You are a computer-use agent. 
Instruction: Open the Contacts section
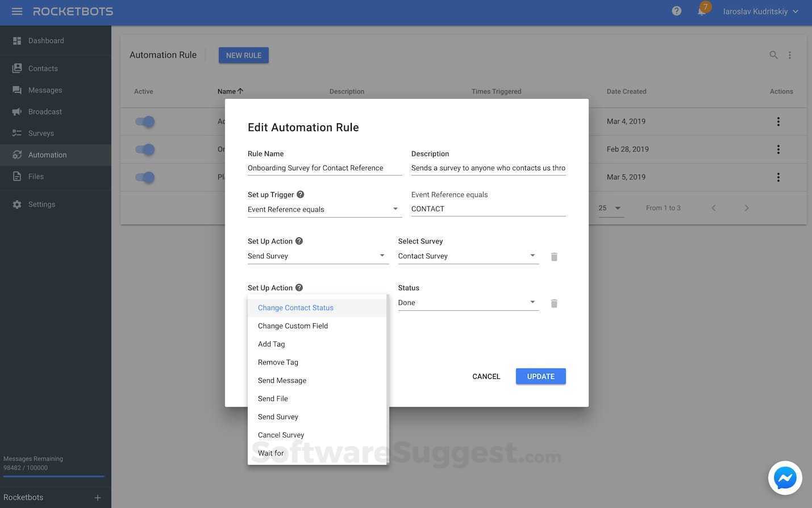coord(43,68)
